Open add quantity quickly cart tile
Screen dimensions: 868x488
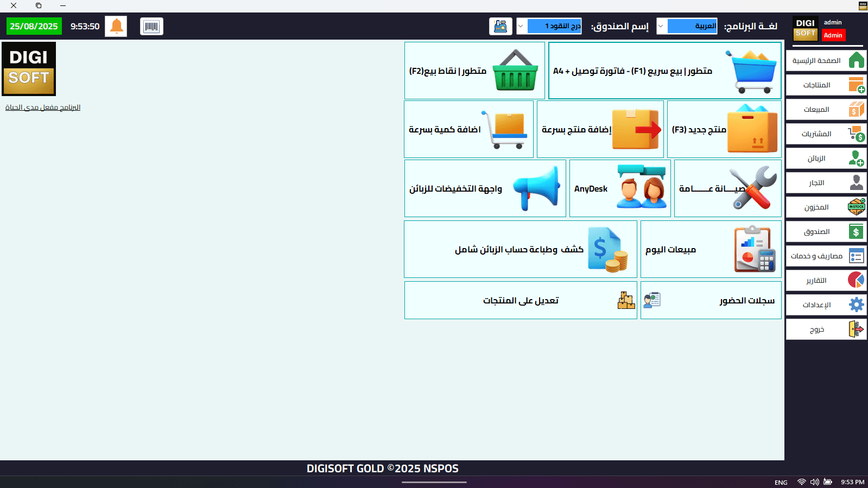(469, 129)
